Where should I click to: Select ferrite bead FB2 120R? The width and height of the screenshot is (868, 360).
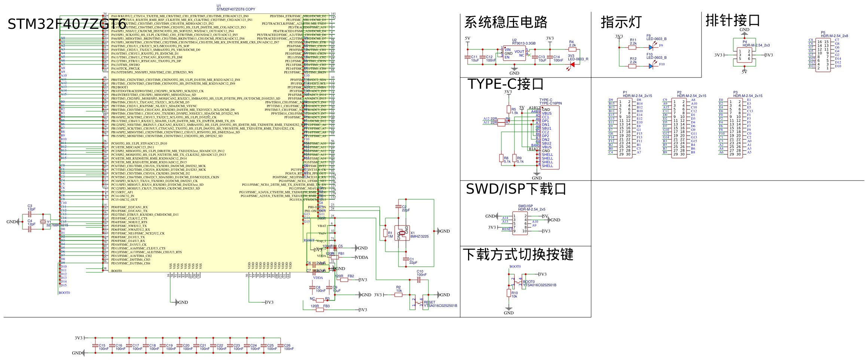point(344,280)
